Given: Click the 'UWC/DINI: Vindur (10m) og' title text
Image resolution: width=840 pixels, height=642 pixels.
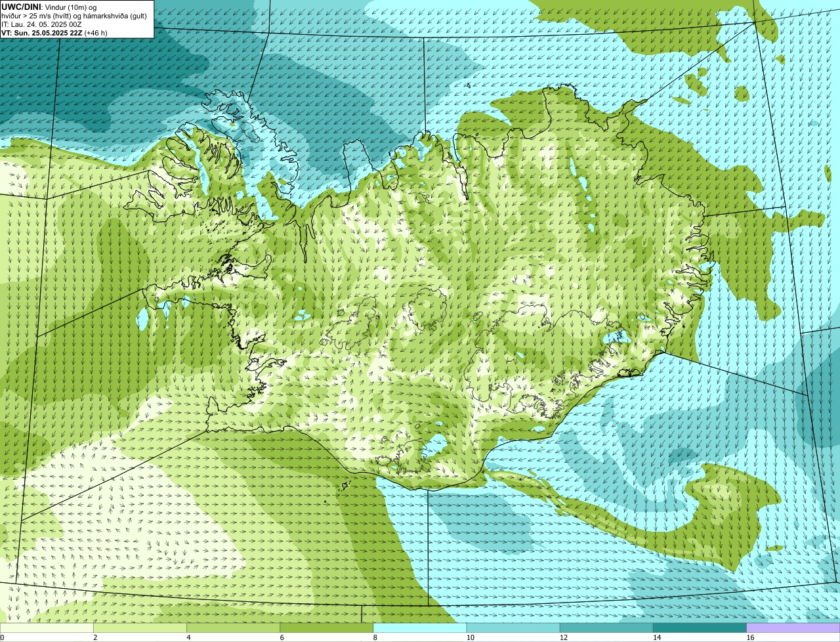Looking at the screenshot, I should (x=49, y=7).
